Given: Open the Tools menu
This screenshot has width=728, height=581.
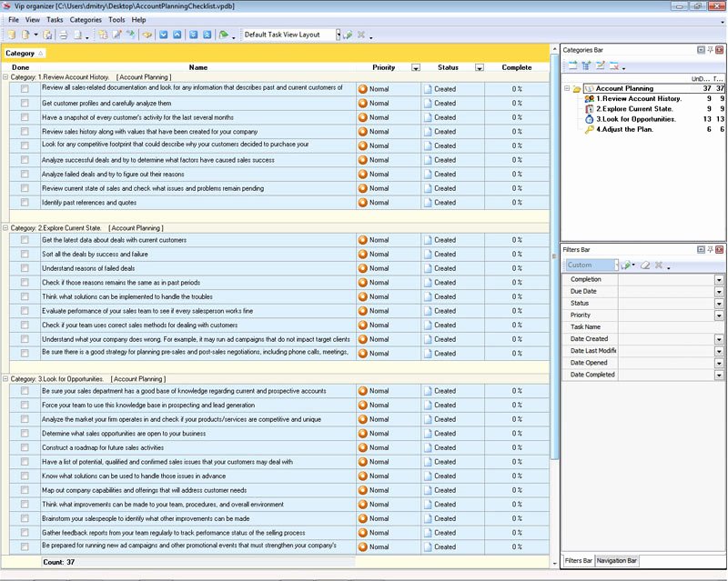Looking at the screenshot, I should click(x=116, y=19).
